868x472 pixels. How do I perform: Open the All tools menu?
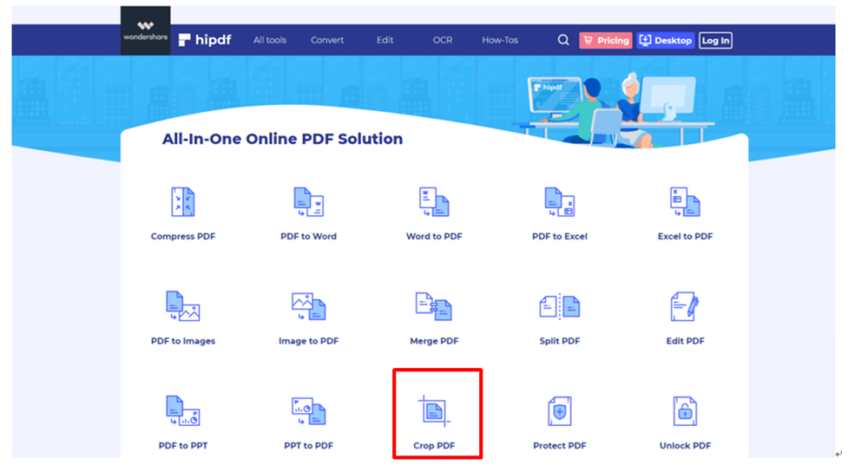(x=270, y=40)
